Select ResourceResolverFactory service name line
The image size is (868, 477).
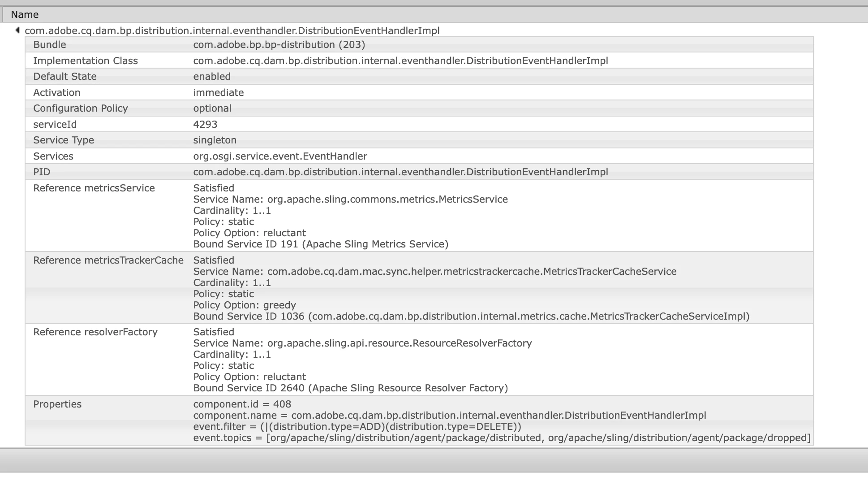pos(362,343)
